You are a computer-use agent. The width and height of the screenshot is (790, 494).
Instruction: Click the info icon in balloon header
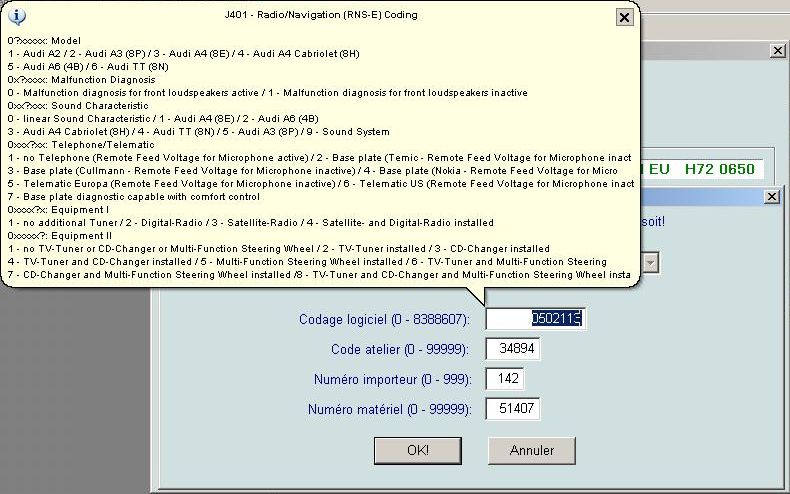click(17, 16)
